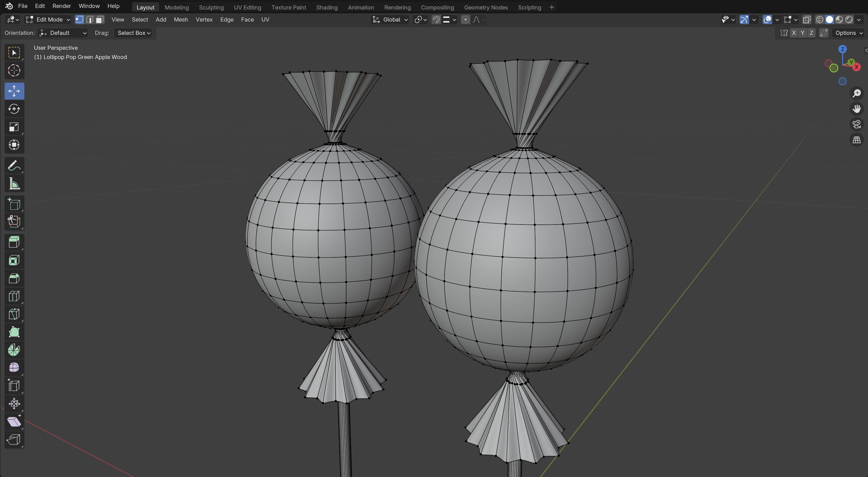The width and height of the screenshot is (868, 477).
Task: Choose the Measure tool
Action: pyautogui.click(x=14, y=184)
